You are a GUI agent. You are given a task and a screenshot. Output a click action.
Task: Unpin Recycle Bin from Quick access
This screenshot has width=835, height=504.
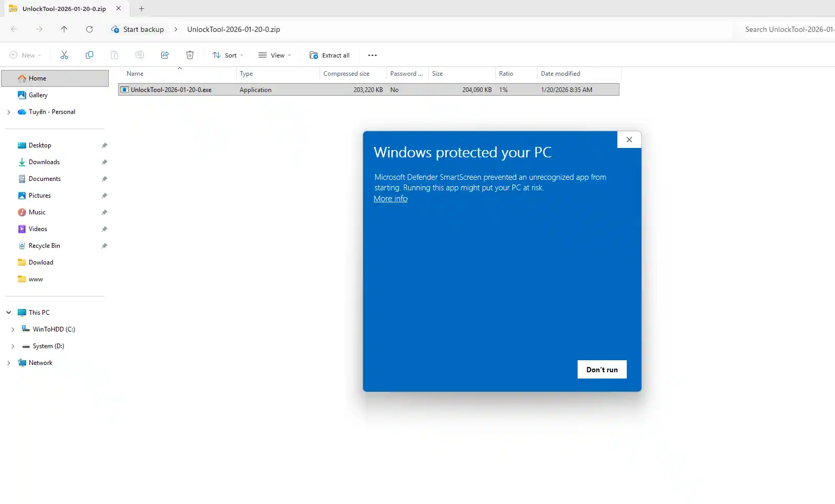pos(105,246)
